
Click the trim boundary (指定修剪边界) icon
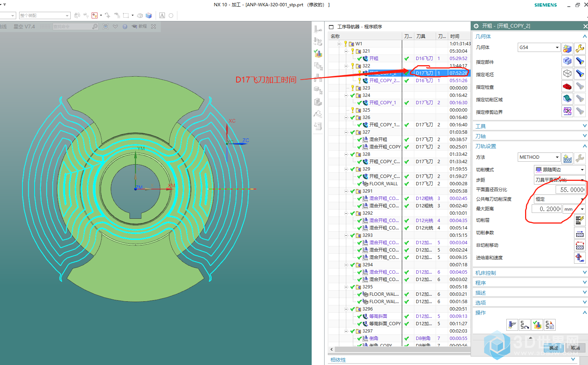tap(567, 111)
